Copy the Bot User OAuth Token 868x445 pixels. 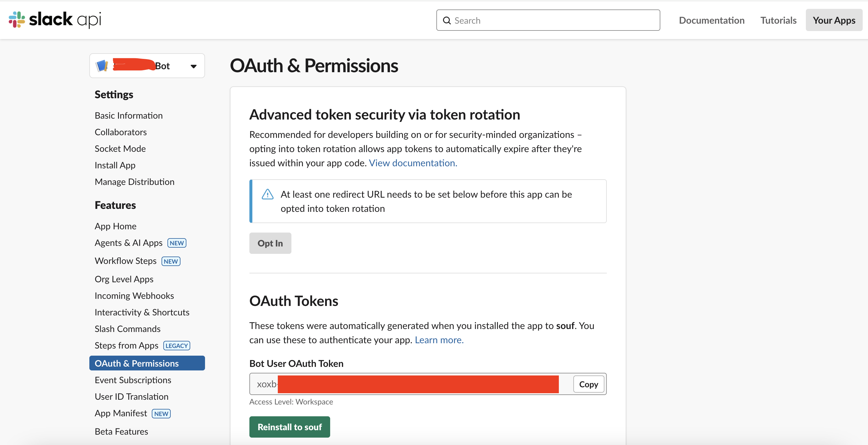(588, 384)
